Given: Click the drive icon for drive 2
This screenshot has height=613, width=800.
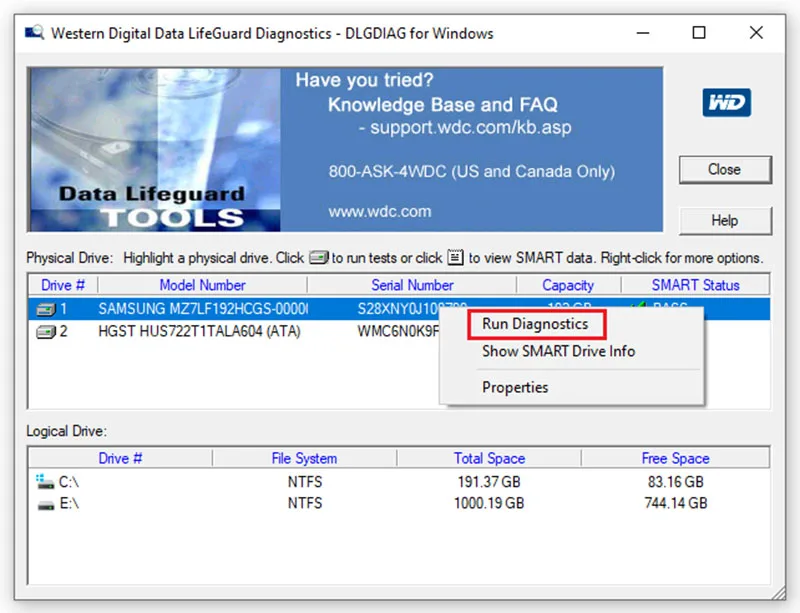Looking at the screenshot, I should coord(45,332).
